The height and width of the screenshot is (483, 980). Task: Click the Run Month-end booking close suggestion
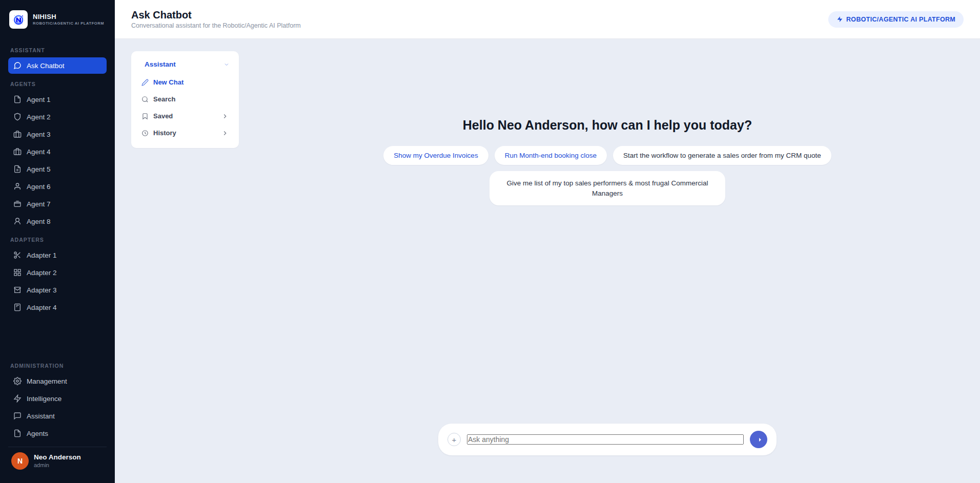pos(550,156)
